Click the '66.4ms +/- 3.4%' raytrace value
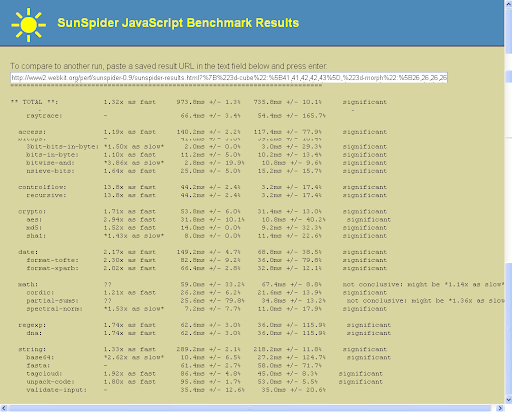The height and width of the screenshot is (412, 512). [x=211, y=116]
